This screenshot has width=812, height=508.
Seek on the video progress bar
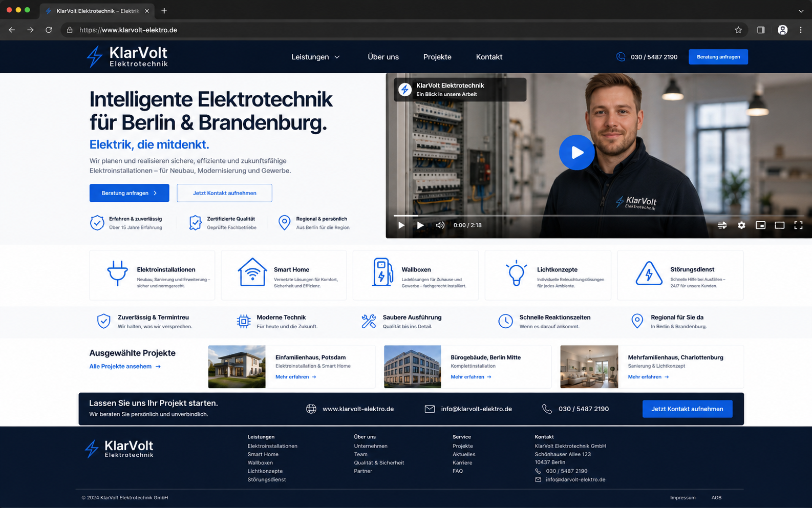point(599,216)
